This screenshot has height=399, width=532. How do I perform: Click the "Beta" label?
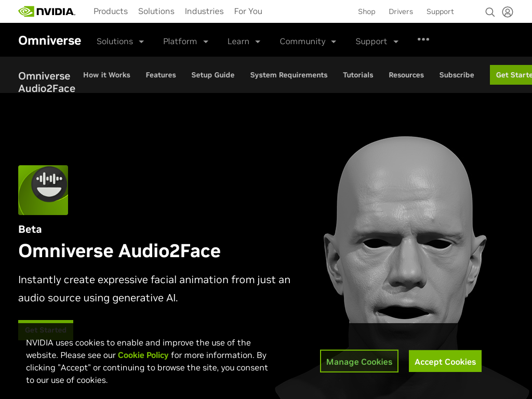tap(30, 229)
